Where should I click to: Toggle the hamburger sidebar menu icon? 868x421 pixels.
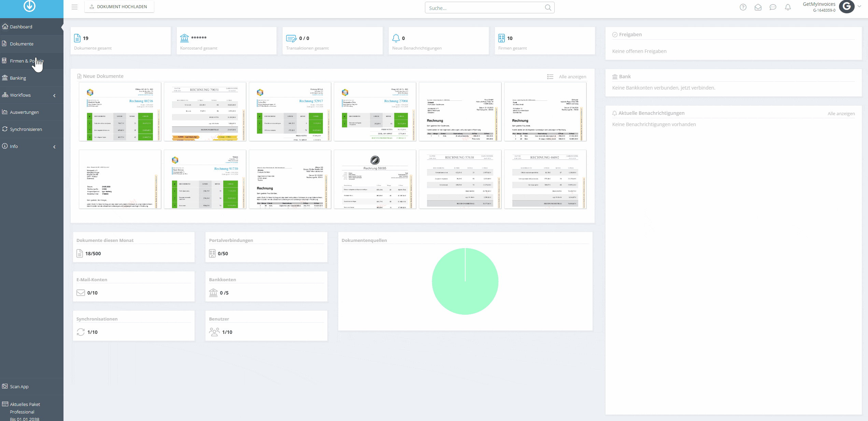pos(74,7)
